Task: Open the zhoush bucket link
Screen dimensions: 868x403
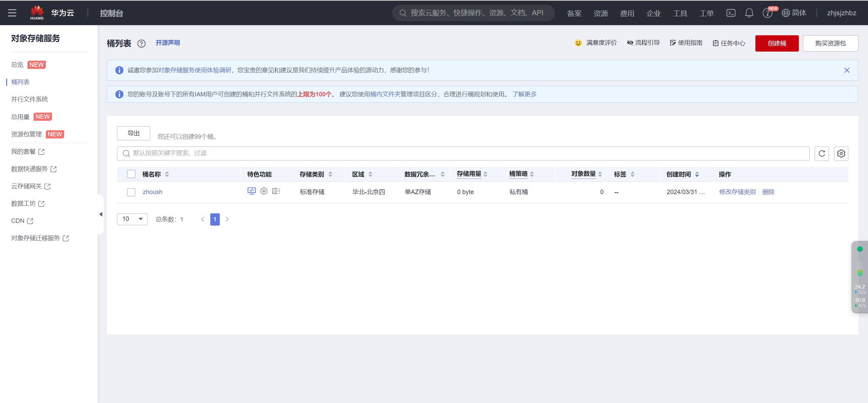Action: (x=152, y=192)
